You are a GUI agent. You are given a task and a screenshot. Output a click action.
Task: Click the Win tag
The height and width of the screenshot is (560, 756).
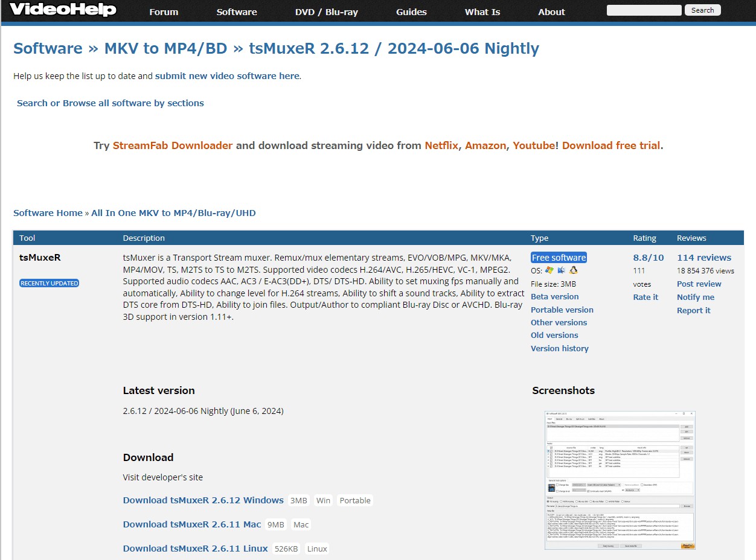click(x=324, y=500)
